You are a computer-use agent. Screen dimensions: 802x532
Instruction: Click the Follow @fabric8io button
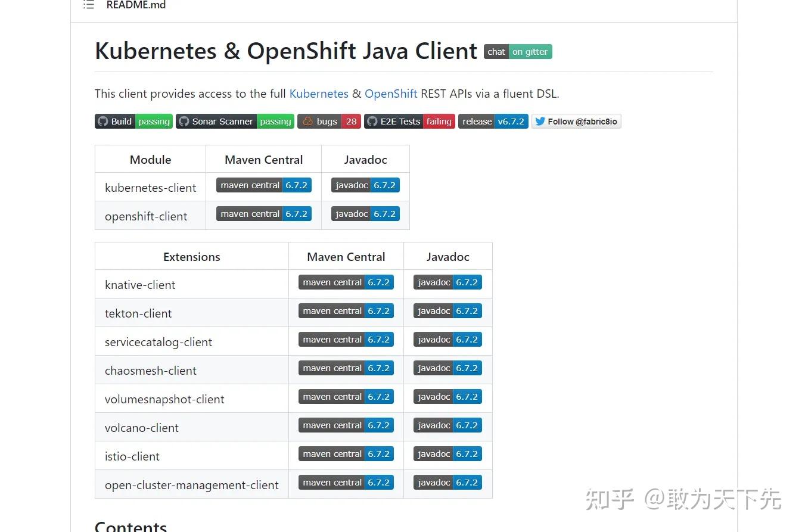pos(576,121)
